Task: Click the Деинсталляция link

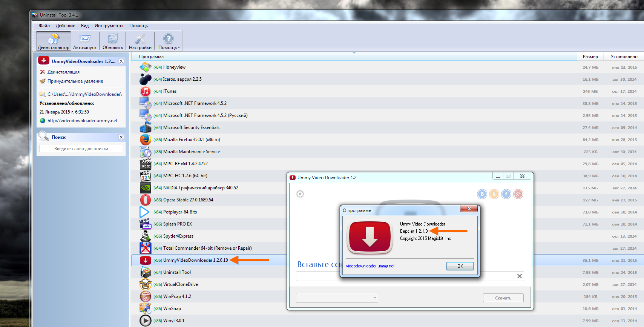Action: click(x=63, y=72)
